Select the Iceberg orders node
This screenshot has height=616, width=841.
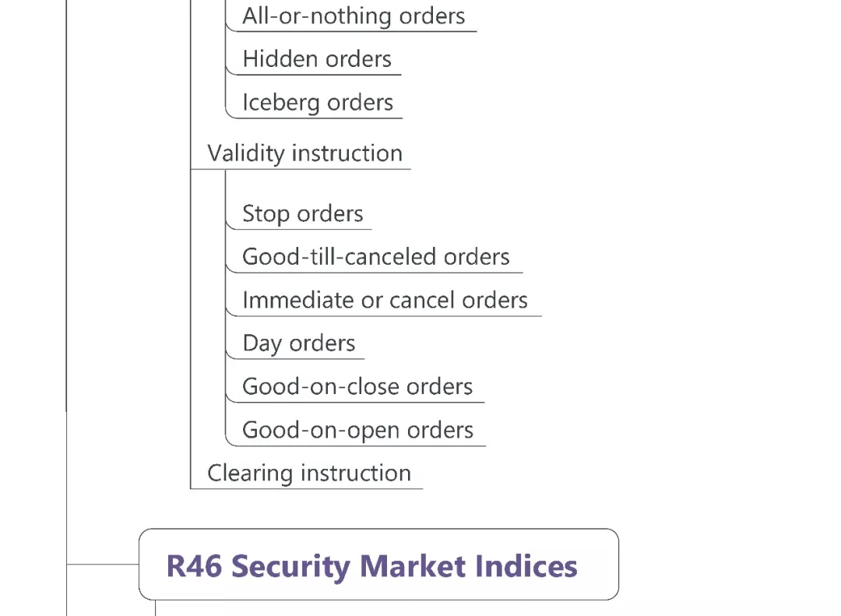pyautogui.click(x=318, y=103)
